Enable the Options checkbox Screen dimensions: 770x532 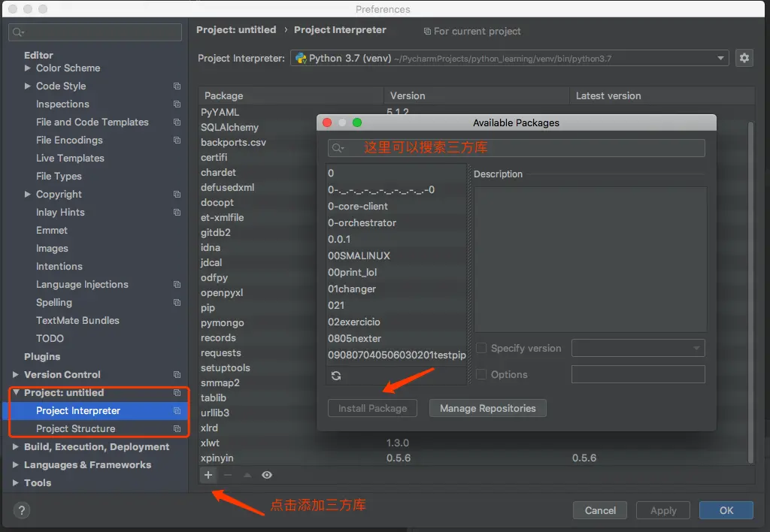click(481, 374)
